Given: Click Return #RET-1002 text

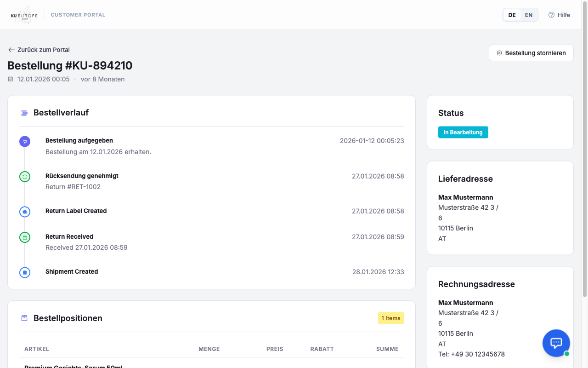Looking at the screenshot, I should pyautogui.click(x=73, y=187).
